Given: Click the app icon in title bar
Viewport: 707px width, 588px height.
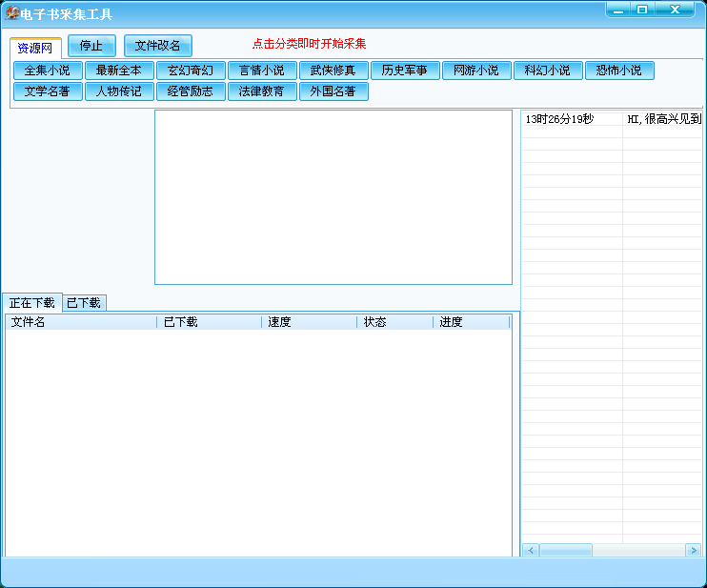Looking at the screenshot, I should pyautogui.click(x=11, y=13).
